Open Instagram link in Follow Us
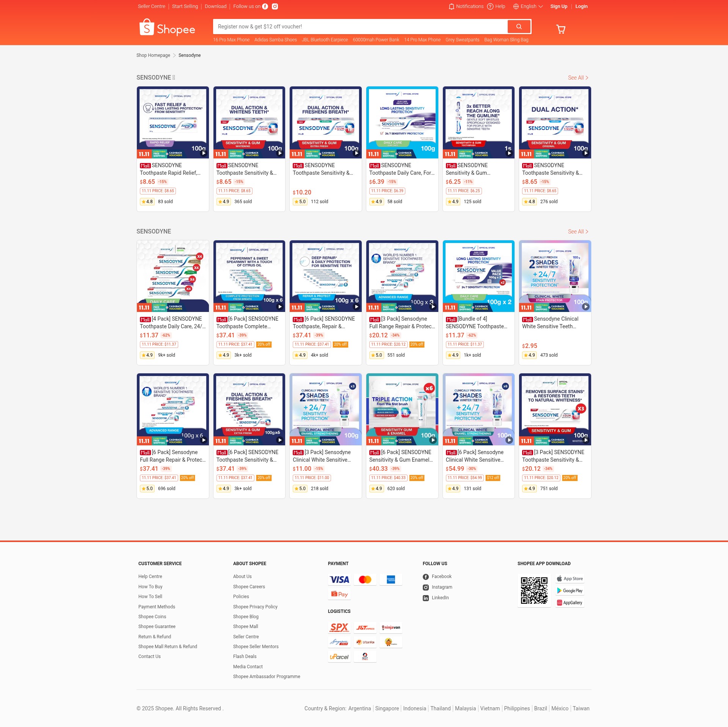Screen dimensions: 728x727 tap(438, 587)
